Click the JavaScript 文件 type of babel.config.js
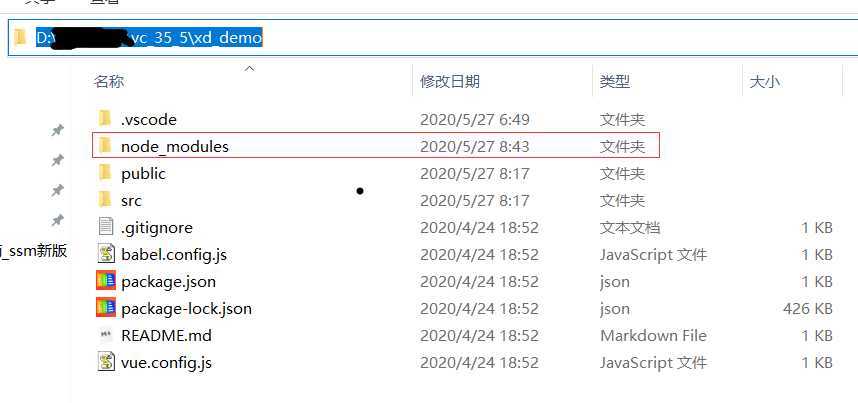The height and width of the screenshot is (403, 858). (653, 255)
